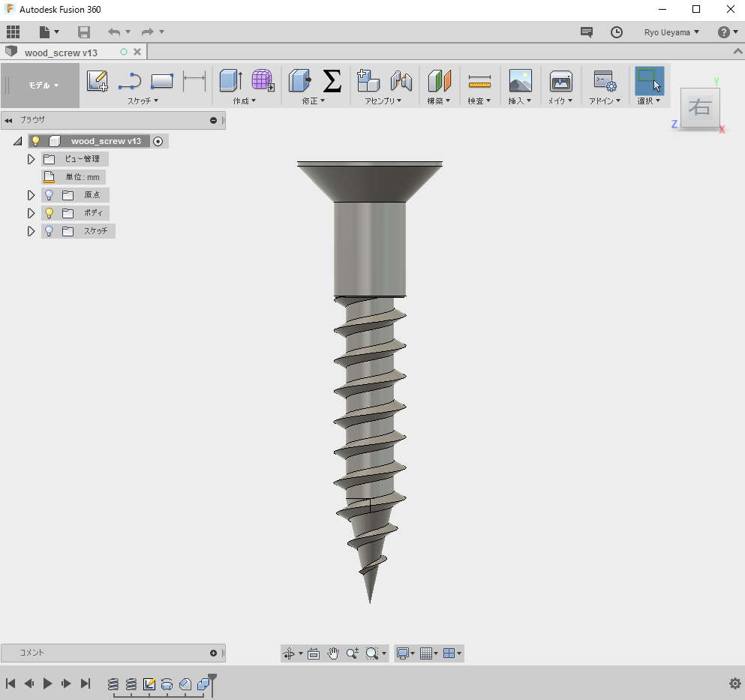Save the document with the floppy icon

pos(84,32)
